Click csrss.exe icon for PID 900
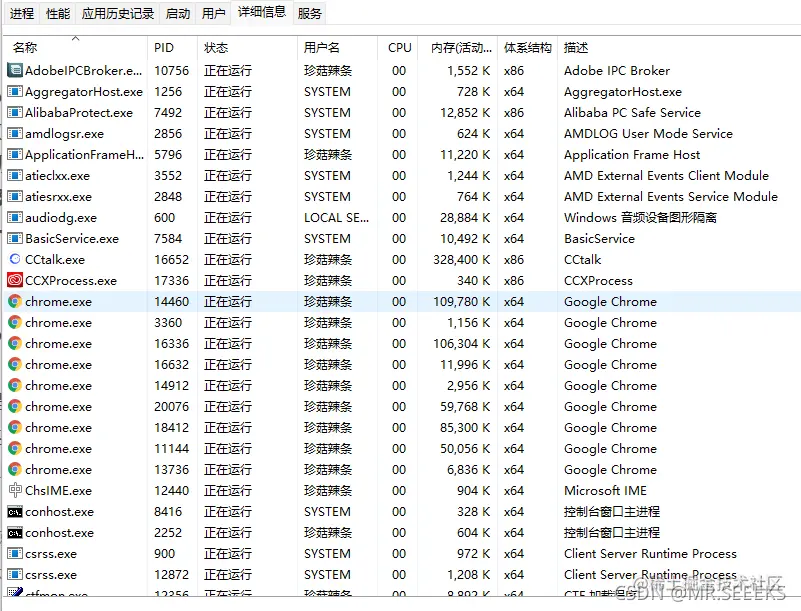The width and height of the screenshot is (801, 611). [x=15, y=553]
